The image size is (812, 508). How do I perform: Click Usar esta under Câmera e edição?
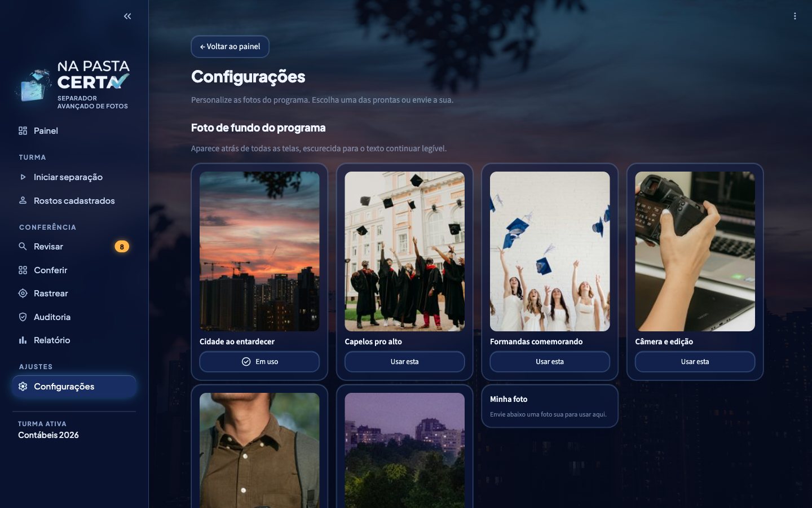click(x=695, y=362)
